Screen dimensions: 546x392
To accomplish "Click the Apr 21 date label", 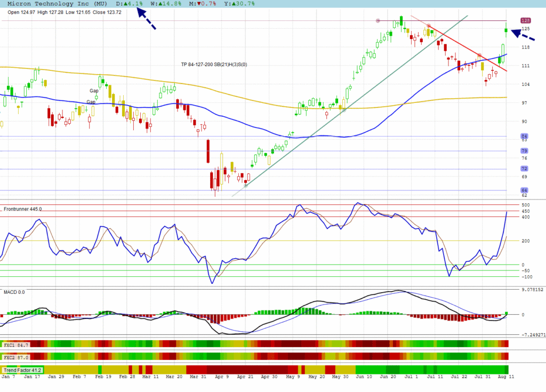I will [x=245, y=377].
